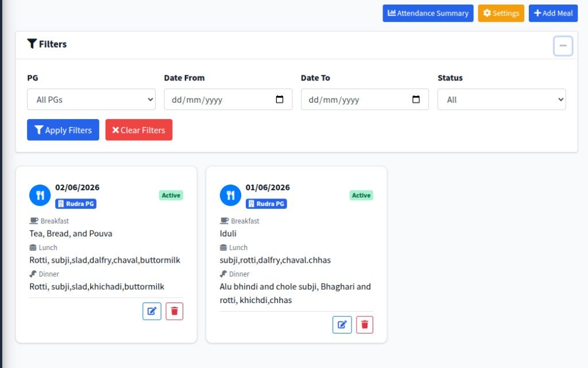
Task: Click the Lunch burger icon on 02/06/2026 card
Action: 33,247
